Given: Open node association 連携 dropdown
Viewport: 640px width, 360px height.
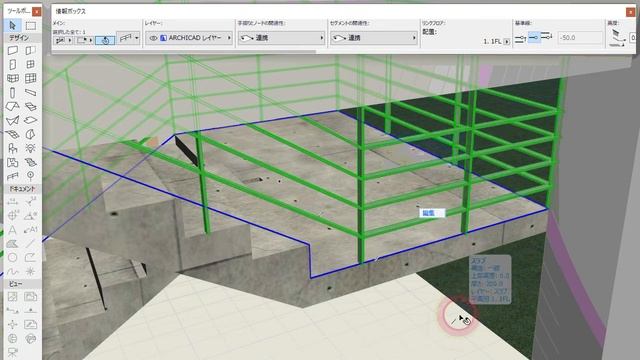Looking at the screenshot, I should click(281, 38).
